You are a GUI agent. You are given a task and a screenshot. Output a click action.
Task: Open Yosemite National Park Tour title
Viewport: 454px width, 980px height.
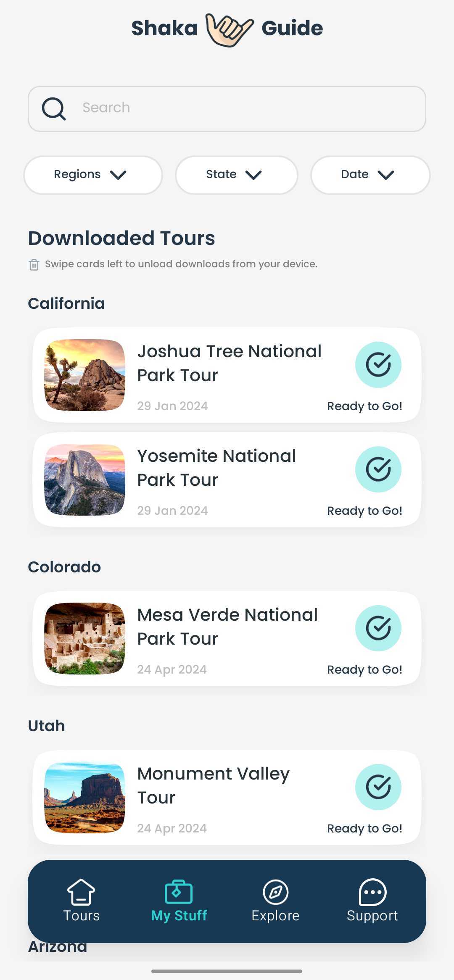[216, 468]
